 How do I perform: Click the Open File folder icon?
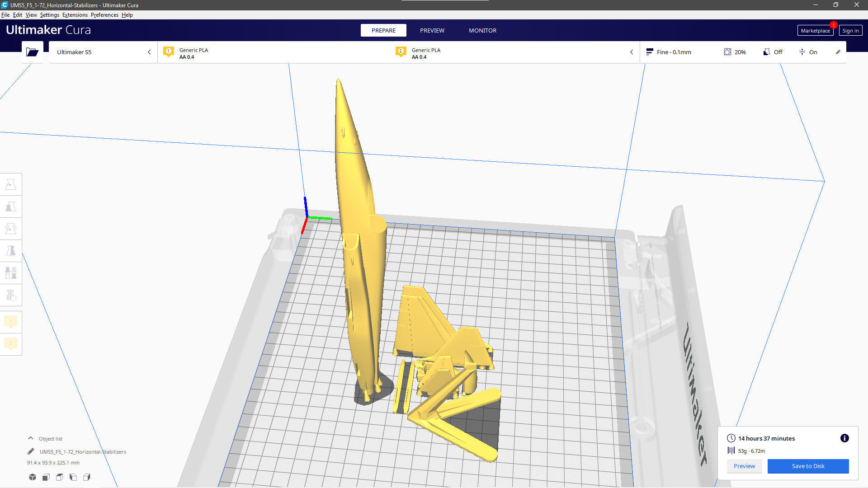(32, 52)
